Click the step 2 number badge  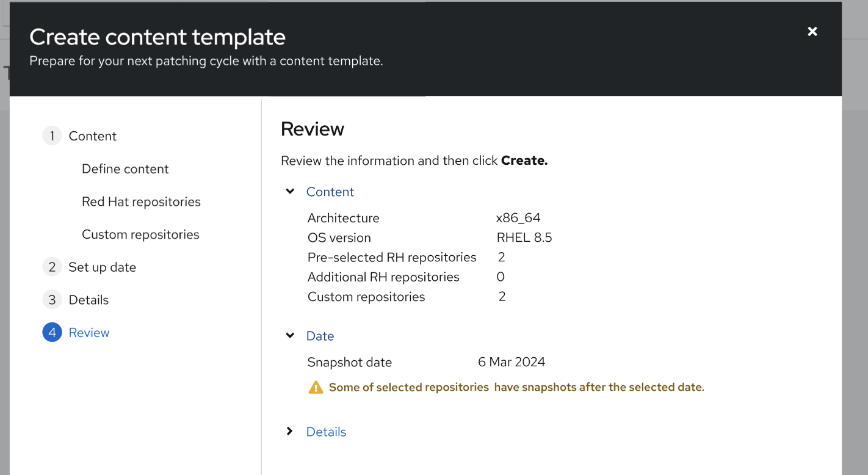pos(52,267)
